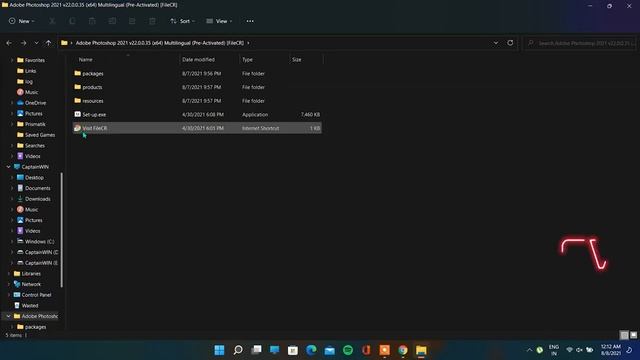The width and height of the screenshot is (640, 360).
Task: Sort by the Type column header
Action: (x=247, y=60)
